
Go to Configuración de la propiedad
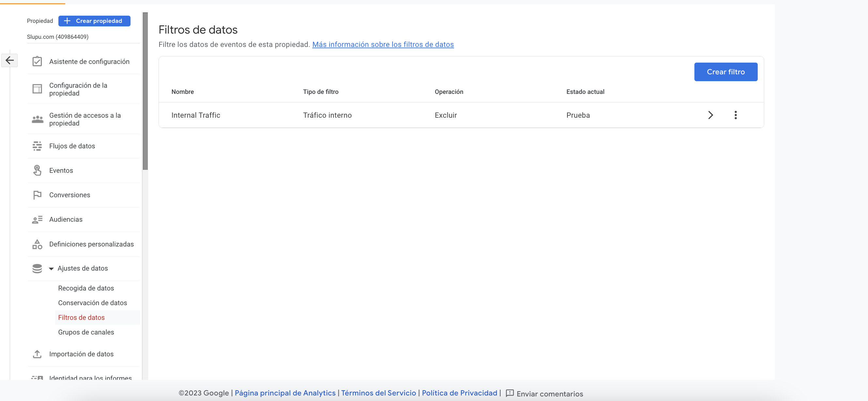point(84,89)
